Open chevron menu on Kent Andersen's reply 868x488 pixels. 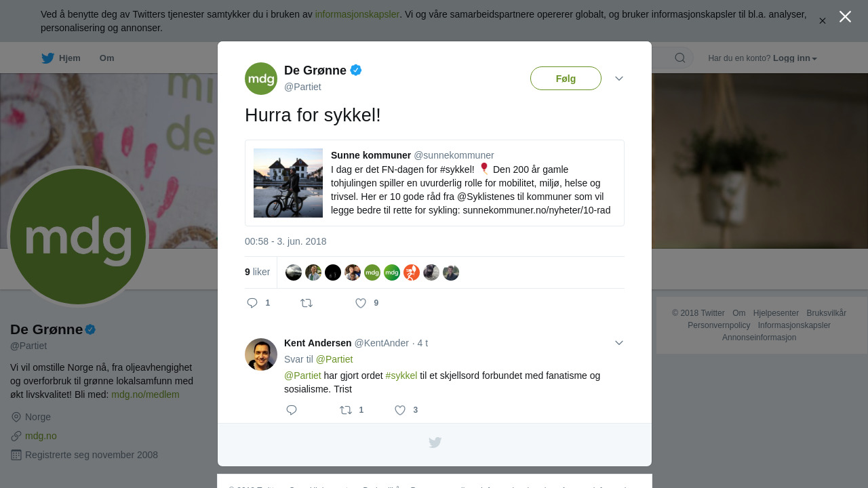coord(619,343)
